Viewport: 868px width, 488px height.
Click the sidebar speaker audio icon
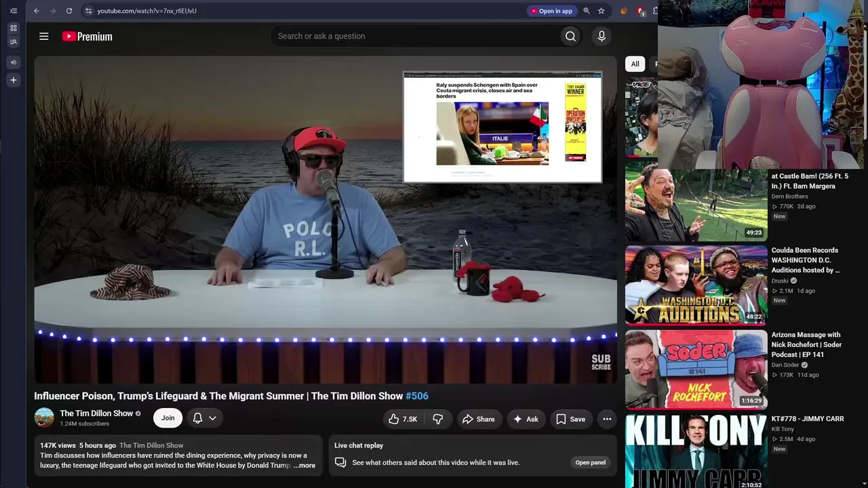tap(14, 62)
